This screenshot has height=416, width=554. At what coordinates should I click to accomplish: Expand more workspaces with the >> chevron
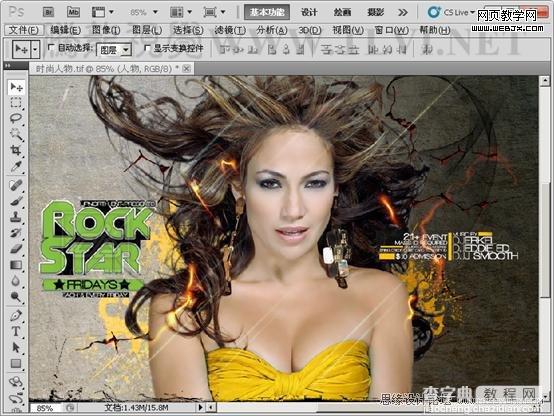point(402,13)
